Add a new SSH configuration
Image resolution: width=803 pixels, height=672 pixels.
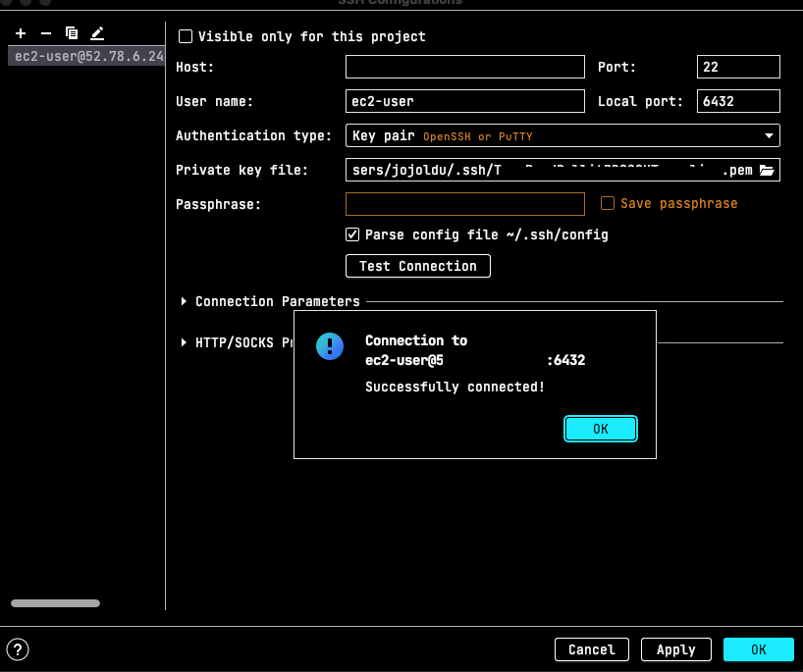(20, 32)
